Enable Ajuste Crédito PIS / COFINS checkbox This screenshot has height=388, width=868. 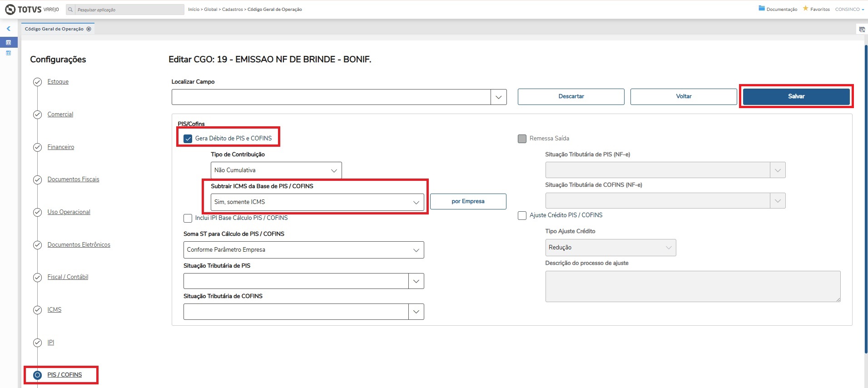click(x=522, y=215)
